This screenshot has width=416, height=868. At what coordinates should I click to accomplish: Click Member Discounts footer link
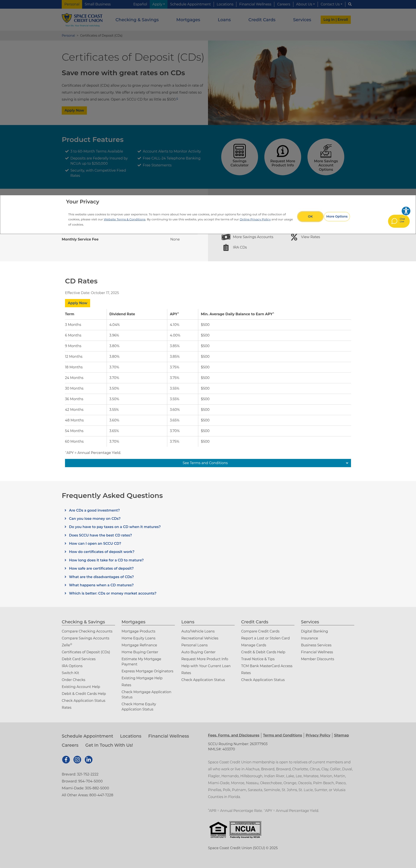click(317, 659)
